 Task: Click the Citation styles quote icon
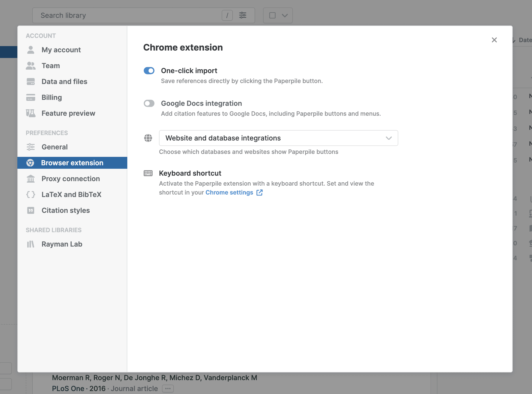pyautogui.click(x=31, y=210)
